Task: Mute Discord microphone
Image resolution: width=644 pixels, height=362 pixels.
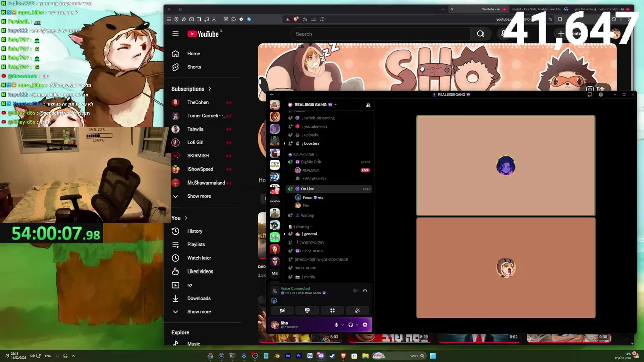Action: coord(336,325)
